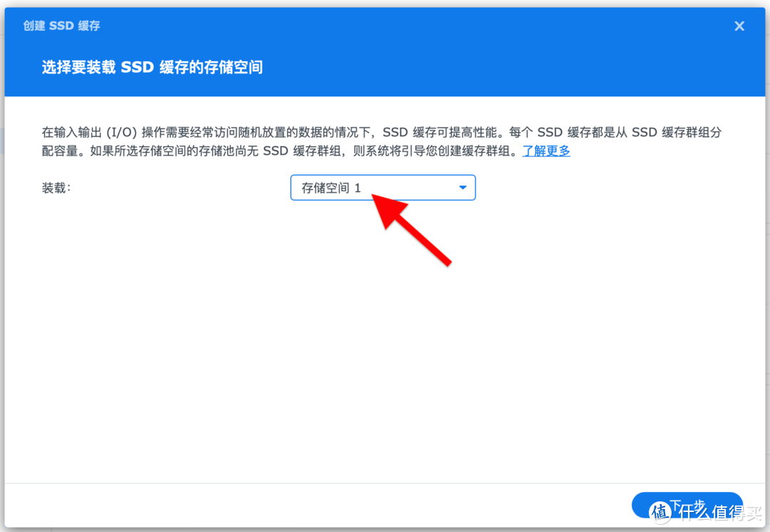Click the dropdown chevron on 装载 field
Viewport: 770px width, 532px height.
pyautogui.click(x=462, y=188)
